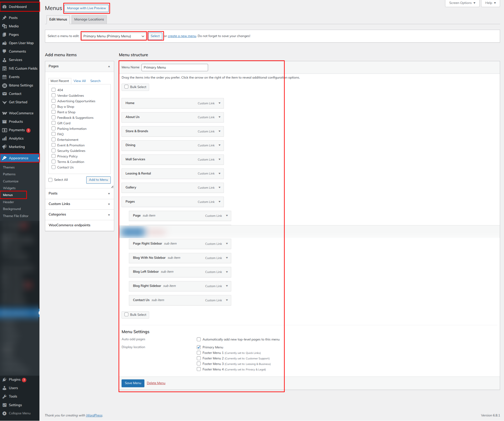Expand the Store & Brands menu item arrow
The width and height of the screenshot is (504, 421).
(220, 131)
